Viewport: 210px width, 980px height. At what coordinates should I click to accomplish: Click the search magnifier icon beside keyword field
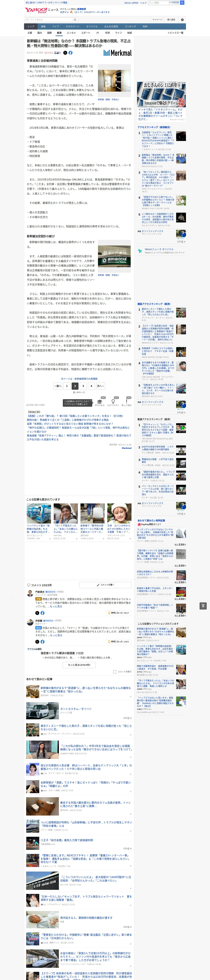click(75, 20)
